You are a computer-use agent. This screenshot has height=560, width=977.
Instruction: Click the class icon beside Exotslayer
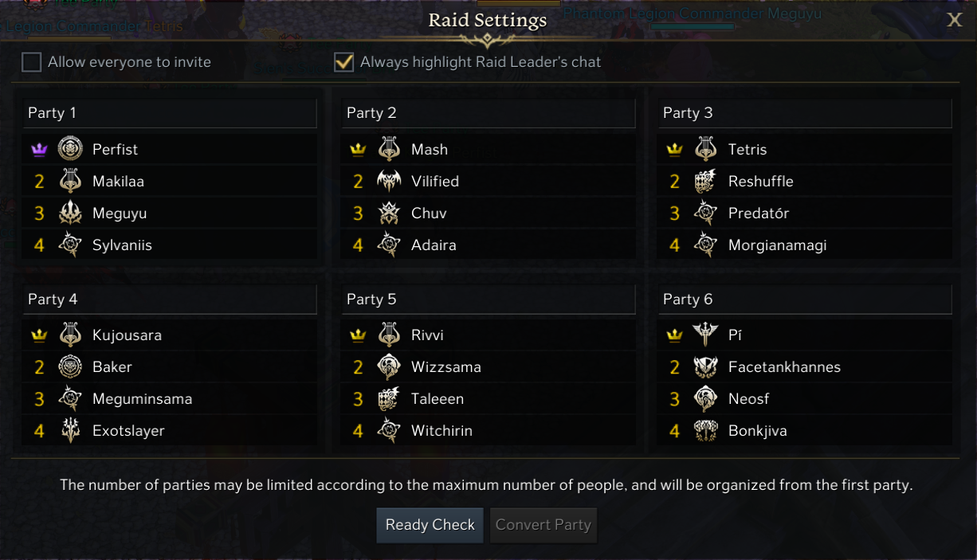(x=70, y=431)
